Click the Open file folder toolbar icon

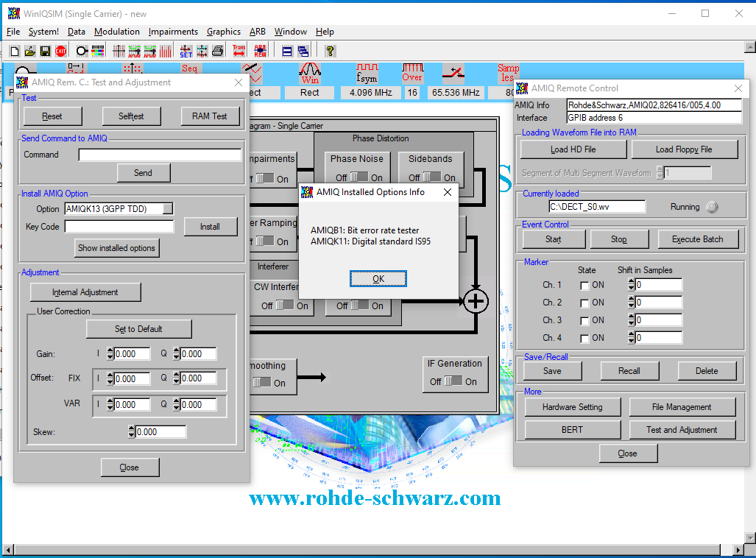[x=30, y=51]
